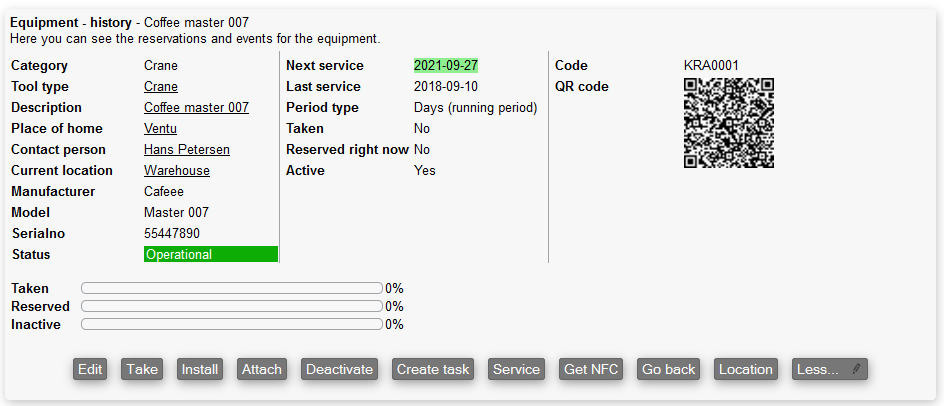Collapse details with the Less button

click(x=829, y=369)
